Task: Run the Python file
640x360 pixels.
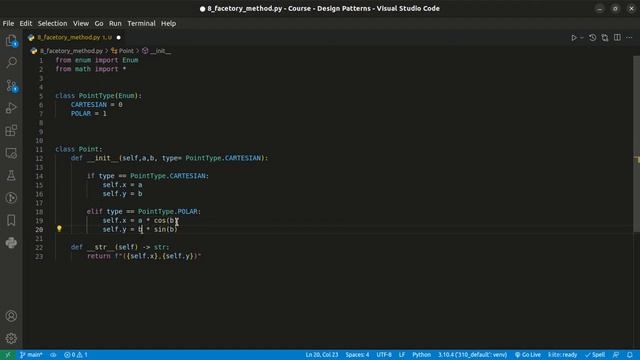Action: (573, 38)
